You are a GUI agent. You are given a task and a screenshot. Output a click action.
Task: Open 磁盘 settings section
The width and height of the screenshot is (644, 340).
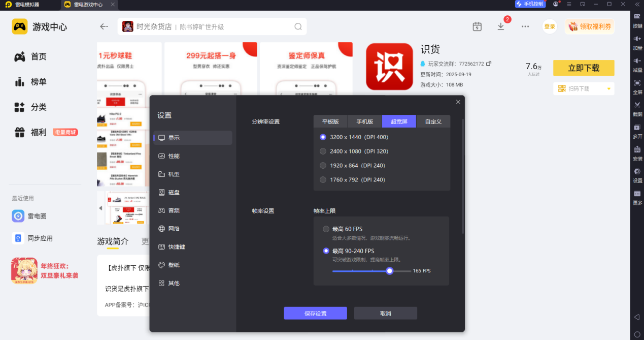coord(193,193)
